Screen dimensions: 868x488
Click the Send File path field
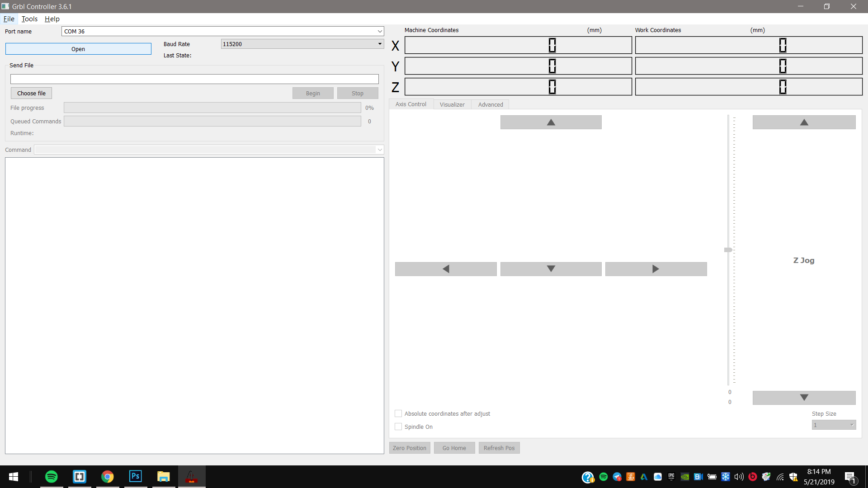(x=194, y=79)
